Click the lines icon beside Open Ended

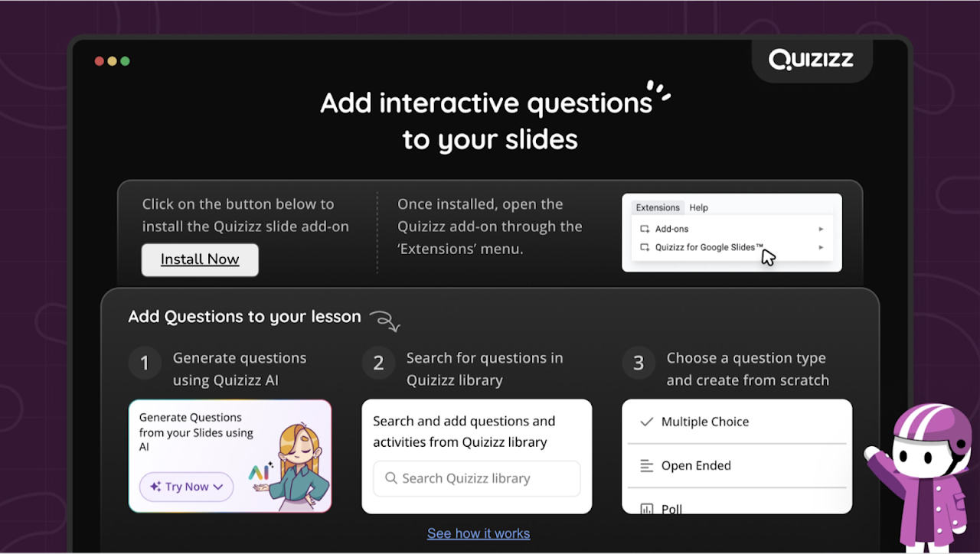pyautogui.click(x=646, y=465)
